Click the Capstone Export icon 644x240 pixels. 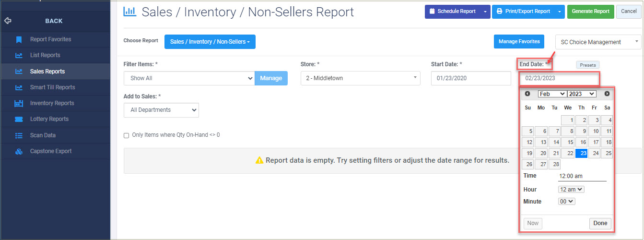point(19,151)
